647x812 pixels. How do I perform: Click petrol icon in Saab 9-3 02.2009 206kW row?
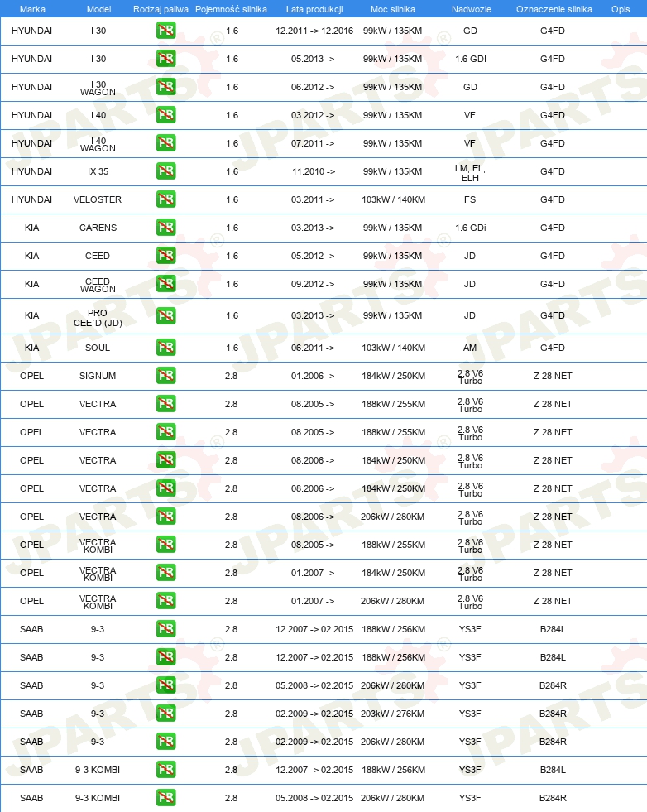click(x=166, y=742)
